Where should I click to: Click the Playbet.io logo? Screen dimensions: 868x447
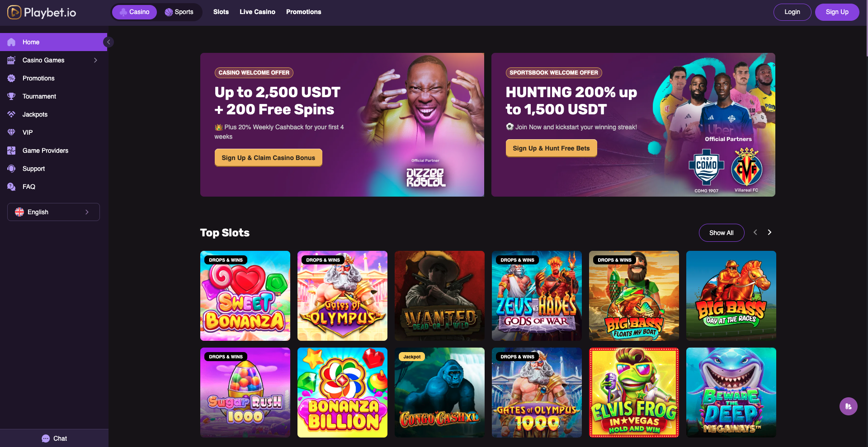click(x=42, y=12)
